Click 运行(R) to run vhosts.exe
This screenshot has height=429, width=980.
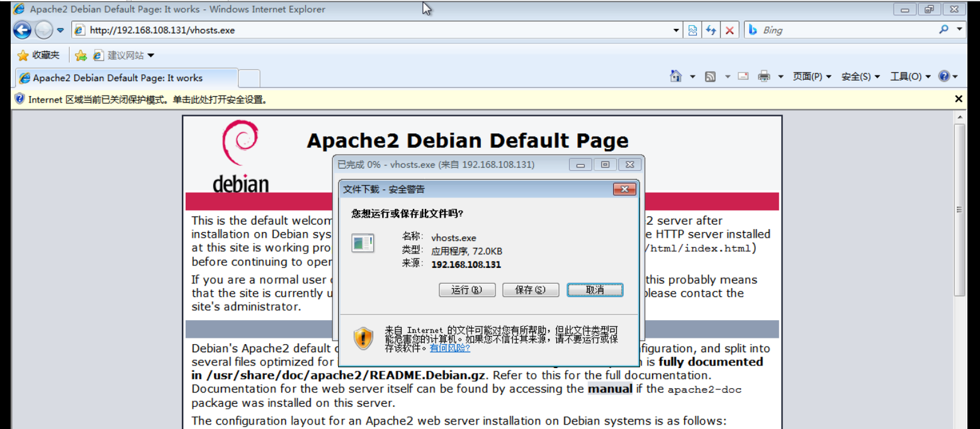click(467, 290)
